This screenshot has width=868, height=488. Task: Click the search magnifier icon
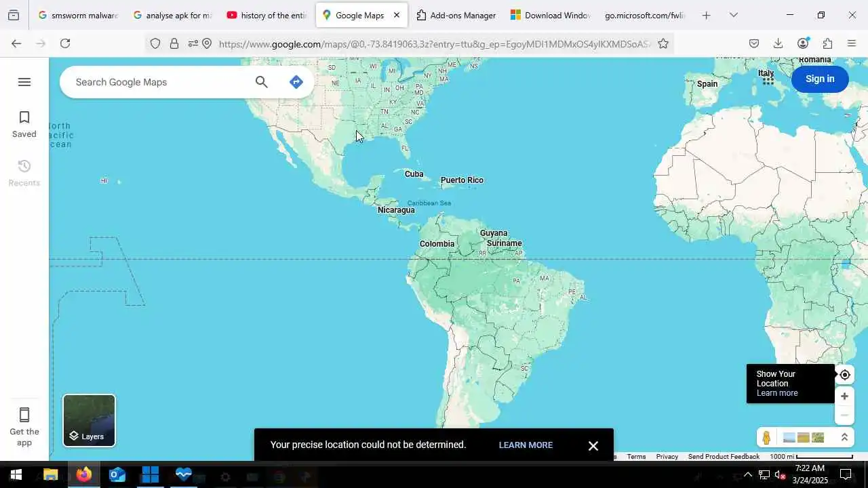point(262,82)
